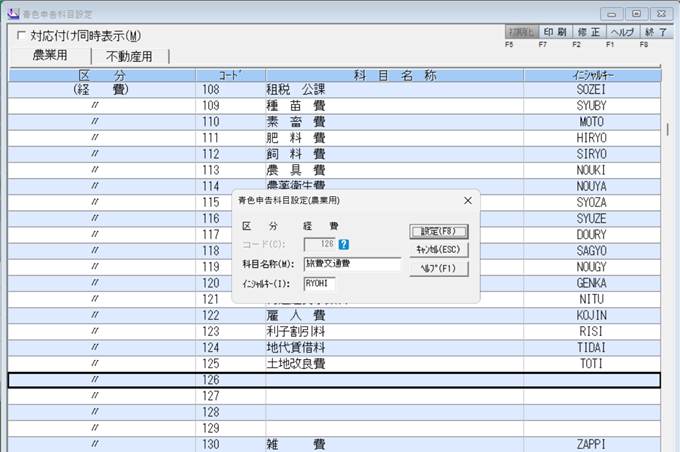Click the disabled コード(C) field
Image resolution: width=680 pixels, height=452 pixels.
320,244
